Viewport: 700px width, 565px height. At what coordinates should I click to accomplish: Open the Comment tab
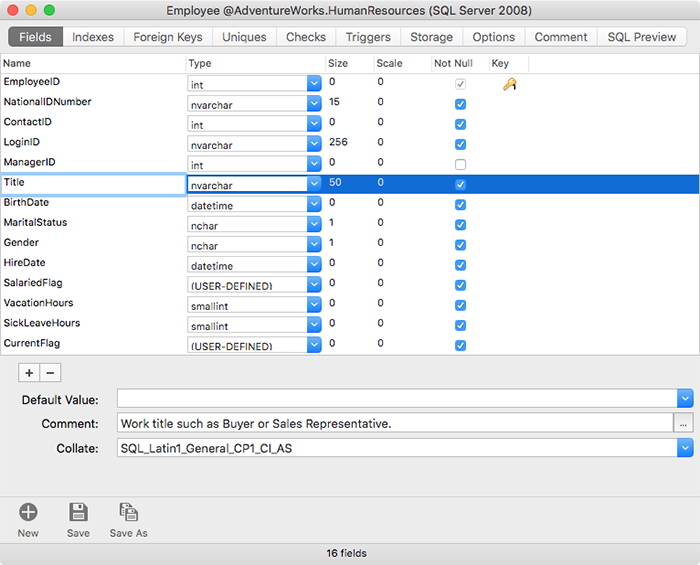coord(561,37)
